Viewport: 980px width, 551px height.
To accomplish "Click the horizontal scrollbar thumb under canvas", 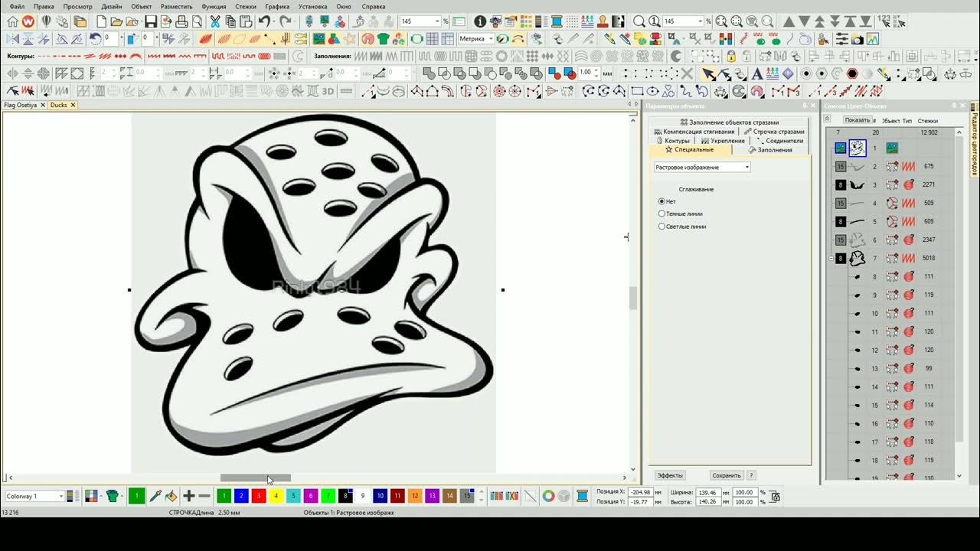I will [x=256, y=478].
